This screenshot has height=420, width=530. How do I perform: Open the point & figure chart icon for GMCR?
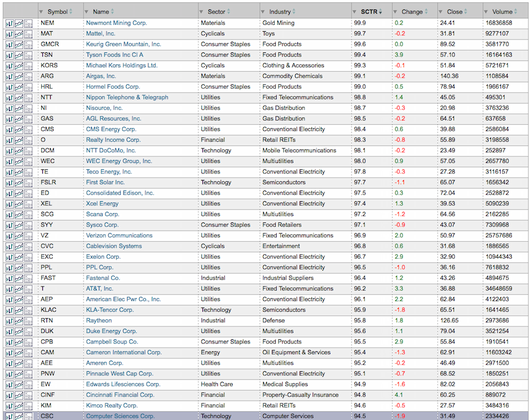pyautogui.click(x=28, y=45)
